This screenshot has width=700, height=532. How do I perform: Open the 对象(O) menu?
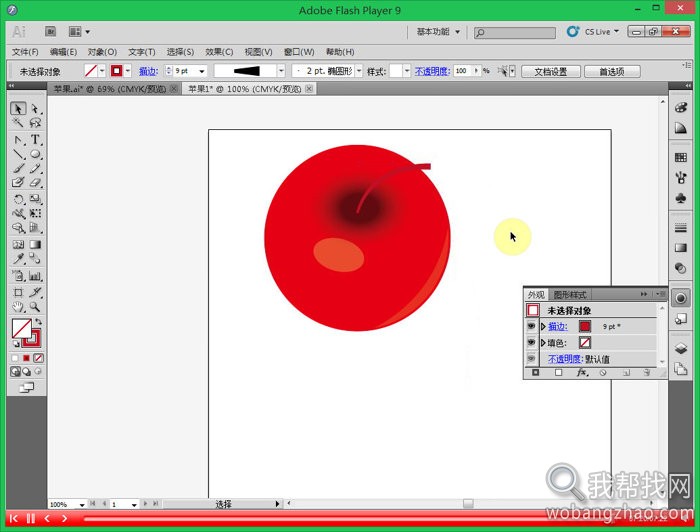(102, 52)
